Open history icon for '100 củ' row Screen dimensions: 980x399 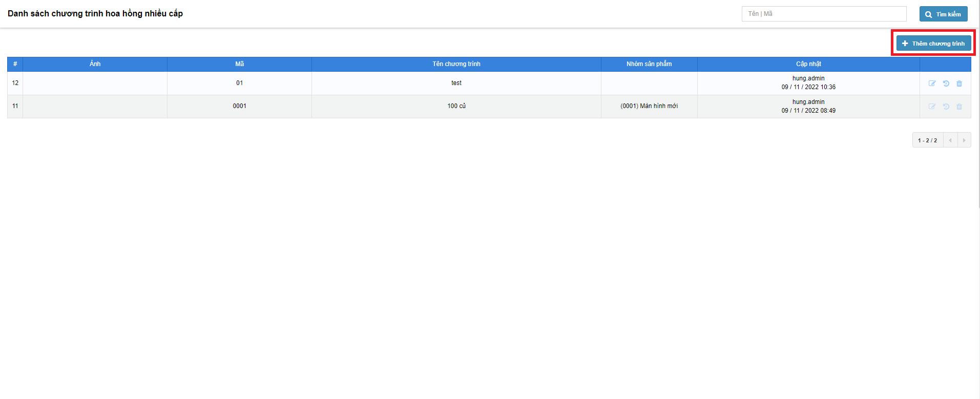click(x=946, y=107)
